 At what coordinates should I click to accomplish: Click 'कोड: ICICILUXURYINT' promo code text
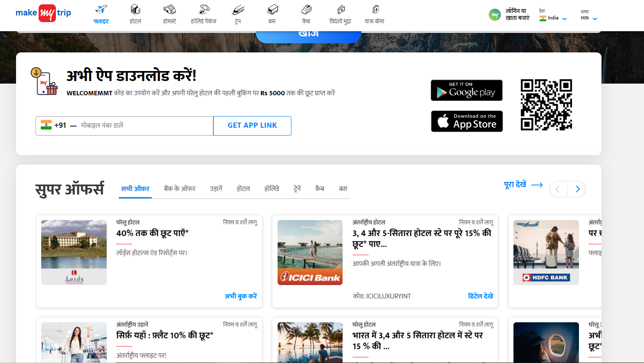382,296
